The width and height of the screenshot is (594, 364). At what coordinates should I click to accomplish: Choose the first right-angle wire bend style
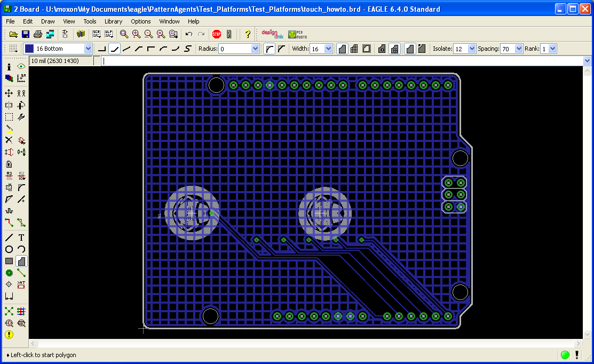102,49
